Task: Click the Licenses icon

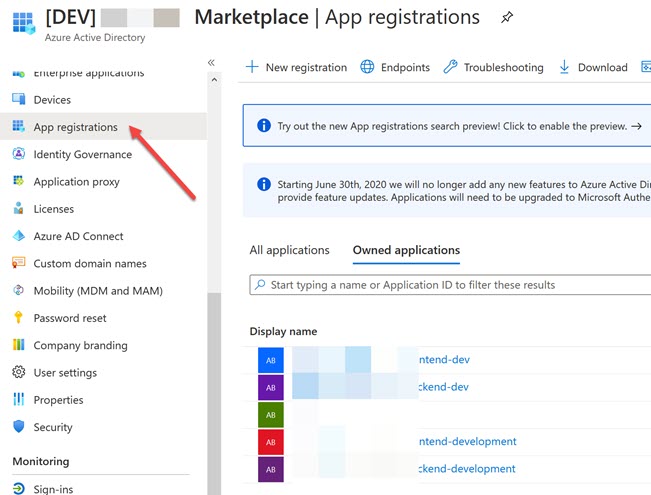Action: [x=19, y=208]
